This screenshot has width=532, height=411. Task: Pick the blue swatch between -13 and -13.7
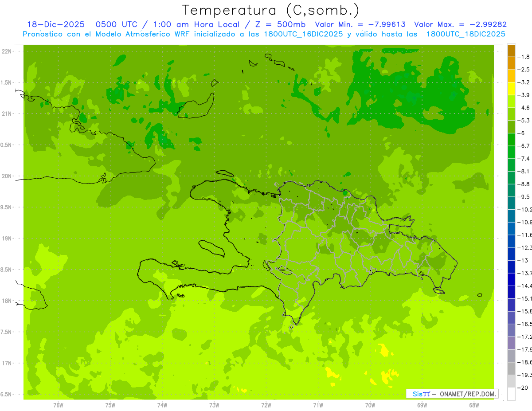click(511, 266)
